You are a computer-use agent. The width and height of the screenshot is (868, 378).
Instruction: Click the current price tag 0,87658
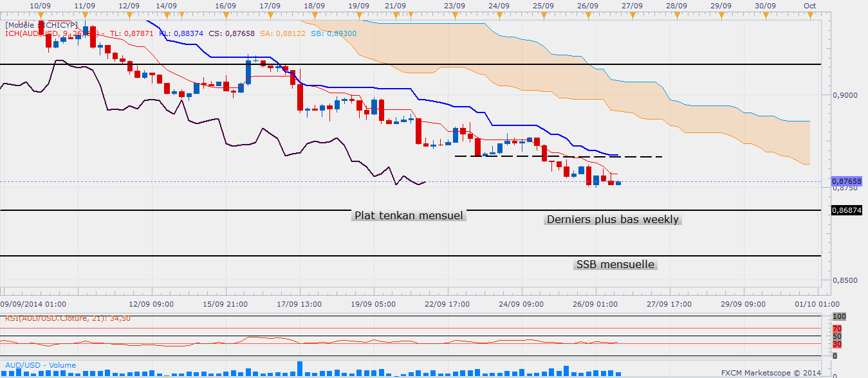[x=845, y=181]
